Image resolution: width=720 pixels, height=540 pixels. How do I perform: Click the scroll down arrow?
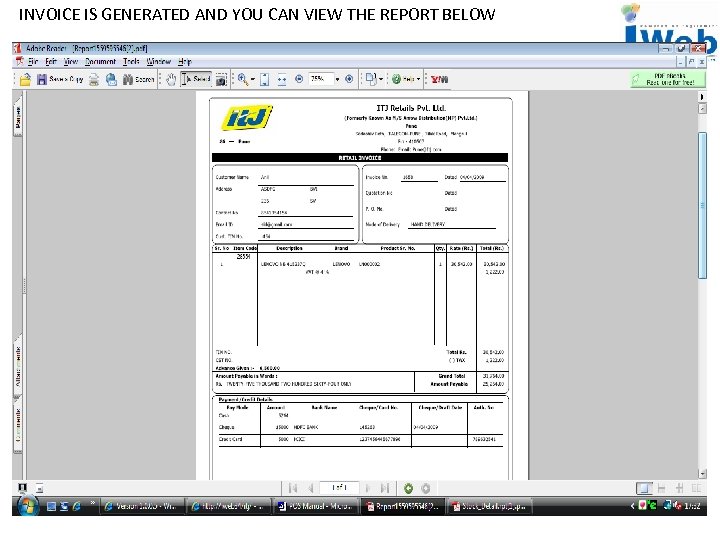click(x=702, y=473)
